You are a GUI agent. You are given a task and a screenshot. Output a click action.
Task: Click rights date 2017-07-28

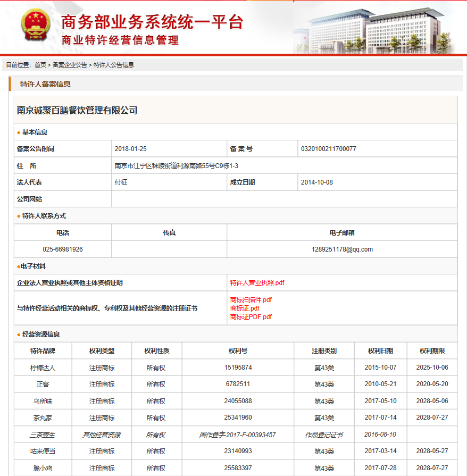point(380,468)
